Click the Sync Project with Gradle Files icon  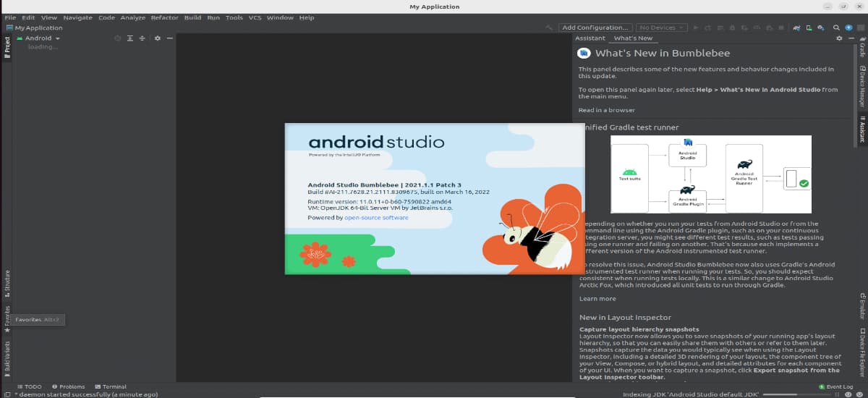[797, 27]
